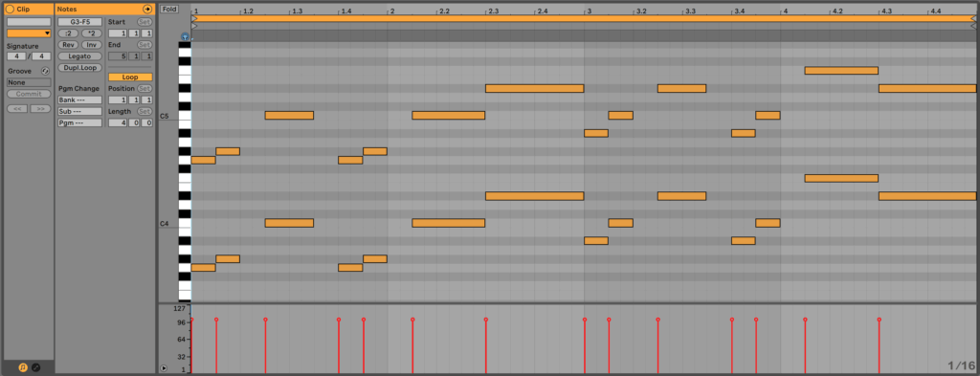This screenshot has width=980, height=376.
Task: Open the clip color chooser dropdown
Action: [29, 33]
